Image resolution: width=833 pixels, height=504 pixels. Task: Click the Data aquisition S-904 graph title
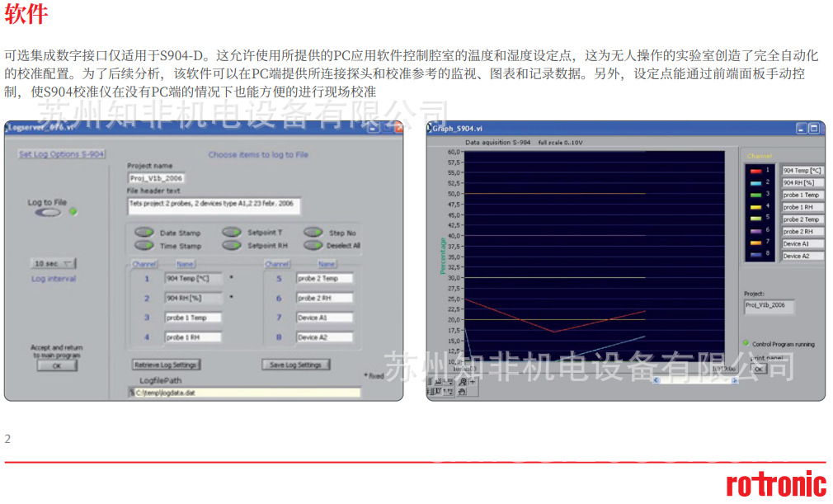(x=498, y=143)
